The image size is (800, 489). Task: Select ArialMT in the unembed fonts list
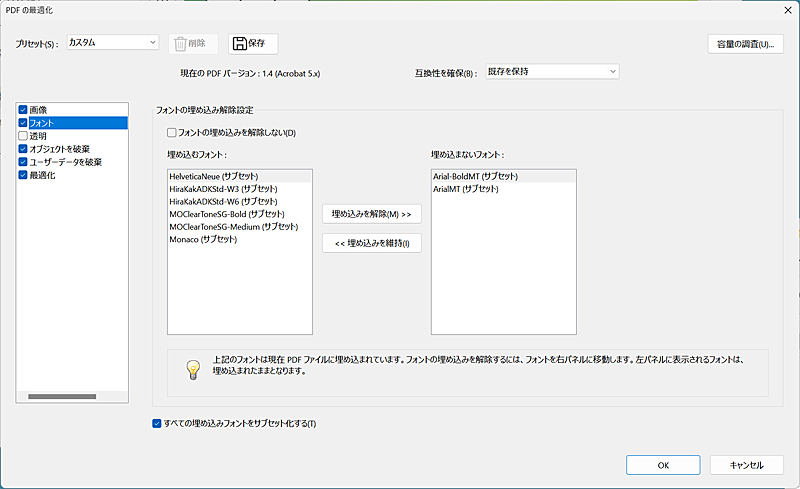point(465,189)
